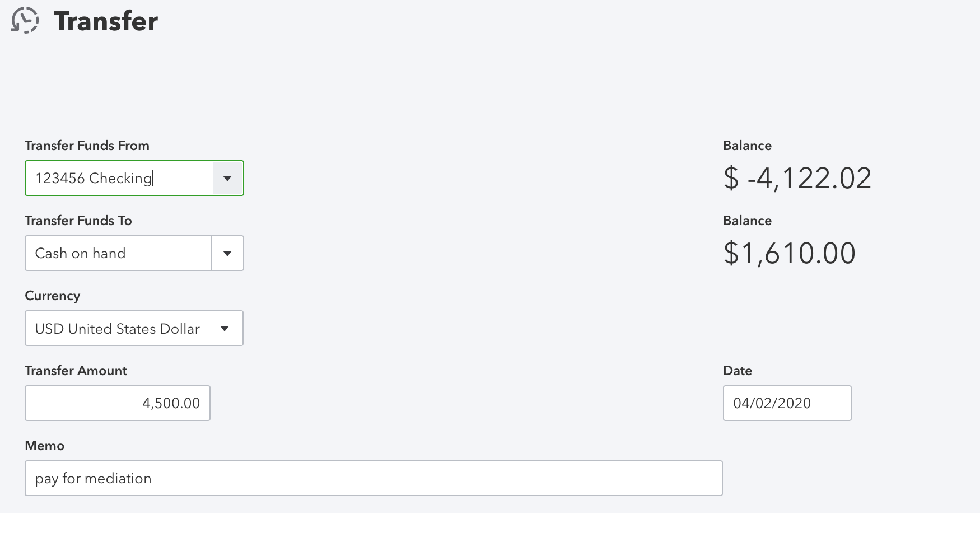Open recent transfers via the clock icon

[25, 21]
